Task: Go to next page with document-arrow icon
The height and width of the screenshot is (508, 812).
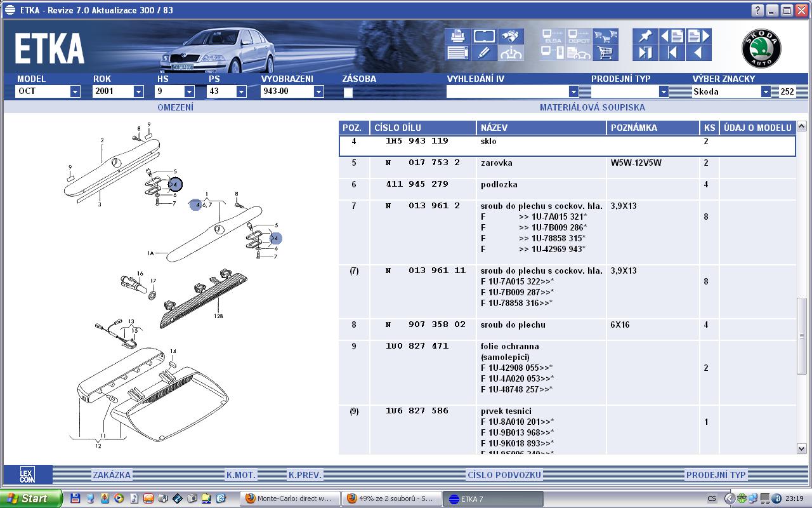Action: 698,36
